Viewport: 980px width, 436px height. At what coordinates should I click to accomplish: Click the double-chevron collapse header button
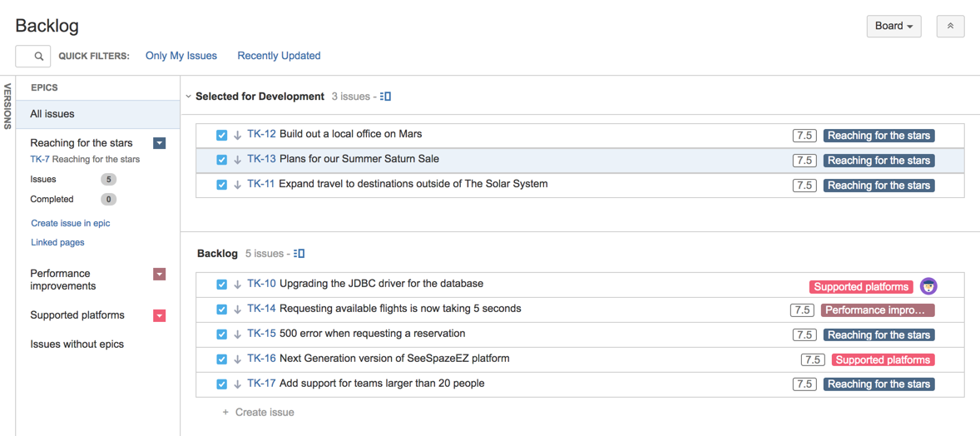click(x=951, y=27)
